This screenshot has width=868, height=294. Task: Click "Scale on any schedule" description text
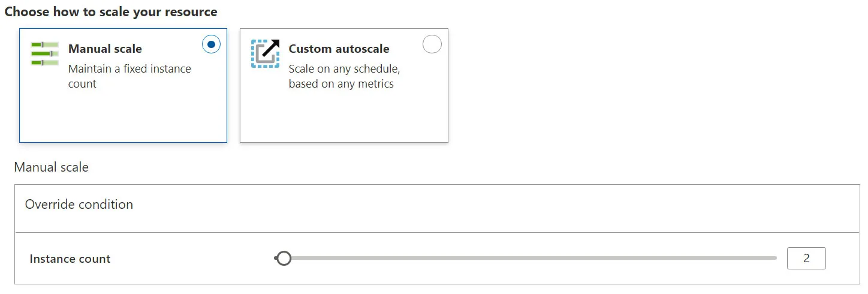(344, 69)
